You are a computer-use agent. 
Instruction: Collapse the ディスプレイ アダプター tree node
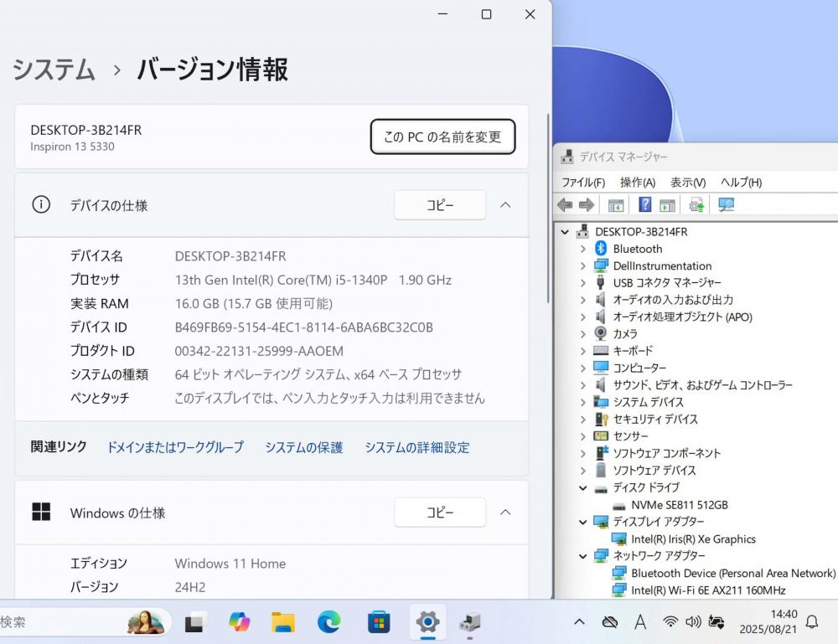coord(583,523)
